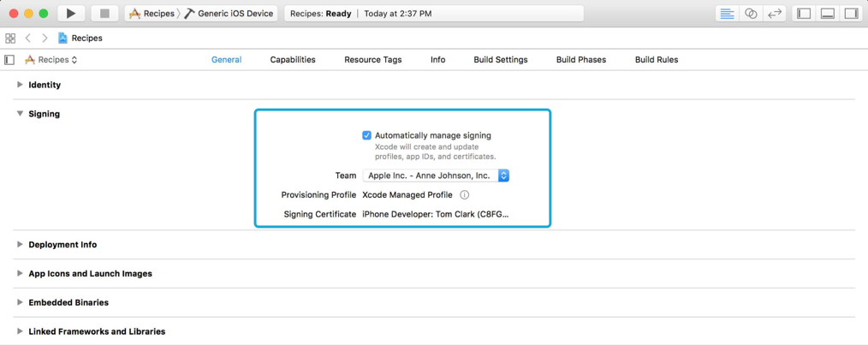868x345 pixels.
Task: Click the Stop button in toolbar
Action: (x=104, y=14)
